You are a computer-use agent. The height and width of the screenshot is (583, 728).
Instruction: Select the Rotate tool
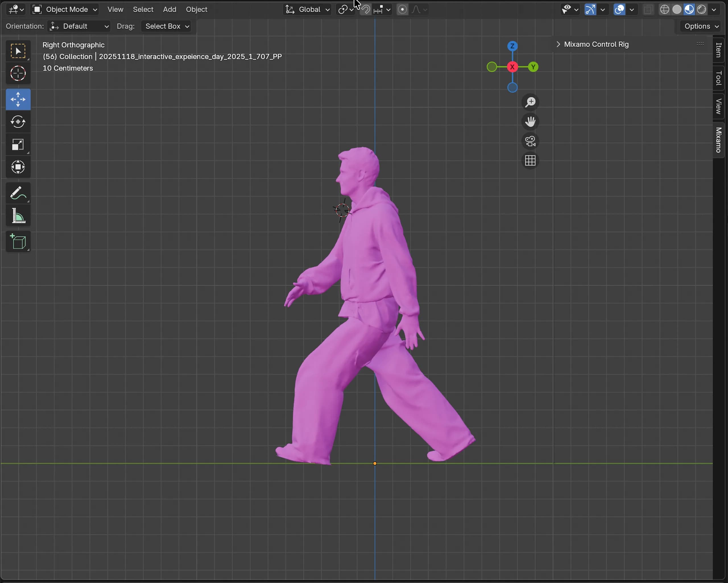pyautogui.click(x=18, y=122)
